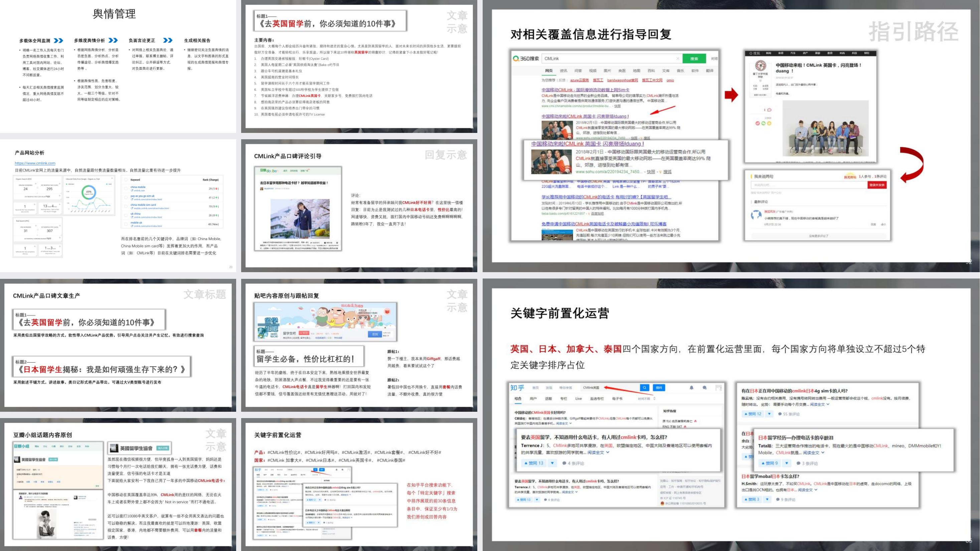Click the blue 提问 button in Zhihu

point(659,387)
